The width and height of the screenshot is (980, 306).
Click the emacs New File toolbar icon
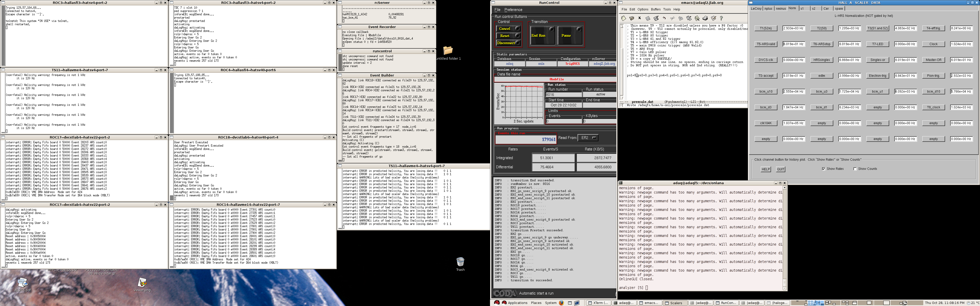click(623, 18)
